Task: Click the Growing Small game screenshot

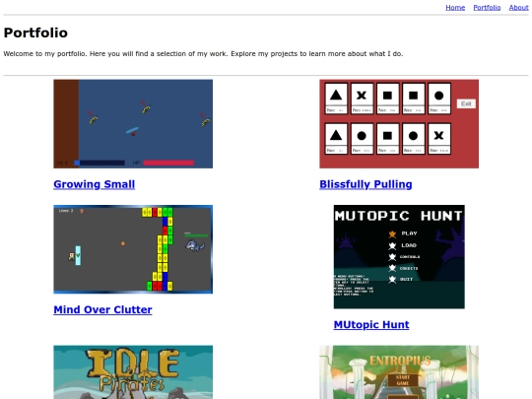Action: tap(133, 124)
